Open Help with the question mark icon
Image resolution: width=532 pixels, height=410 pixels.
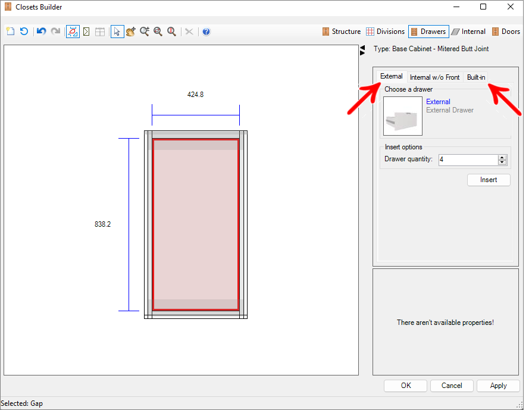tap(206, 32)
